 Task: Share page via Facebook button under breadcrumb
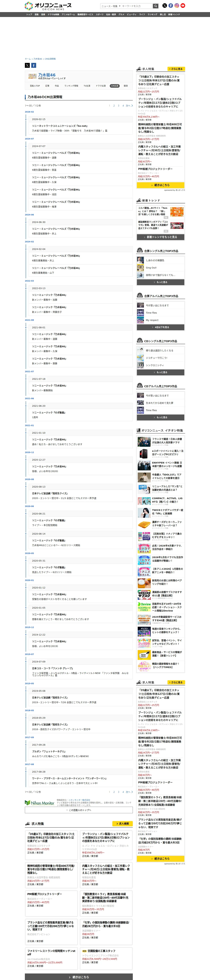[34, 65]
